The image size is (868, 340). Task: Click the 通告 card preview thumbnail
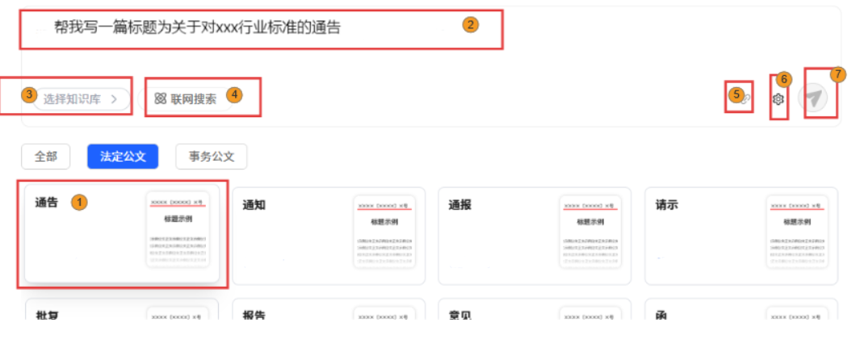[x=178, y=231]
